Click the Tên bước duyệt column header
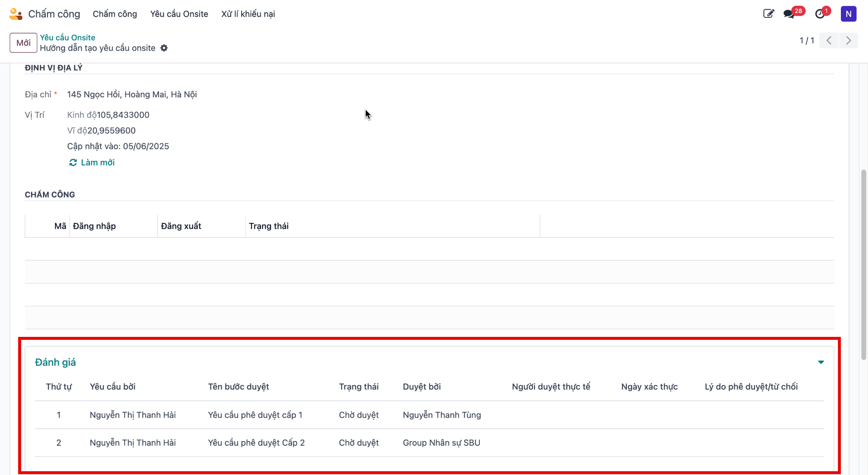This screenshot has height=475, width=868. coord(239,387)
